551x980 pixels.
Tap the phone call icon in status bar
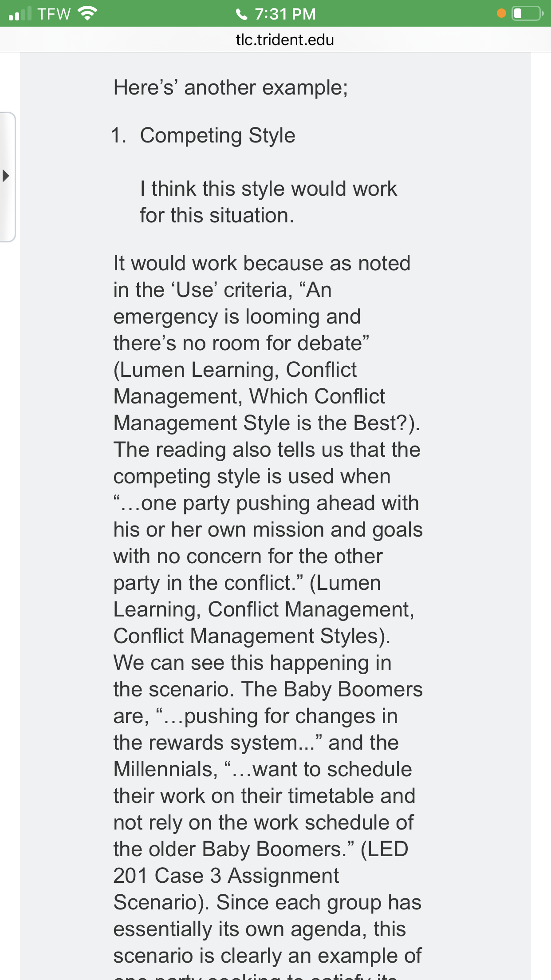tap(241, 14)
